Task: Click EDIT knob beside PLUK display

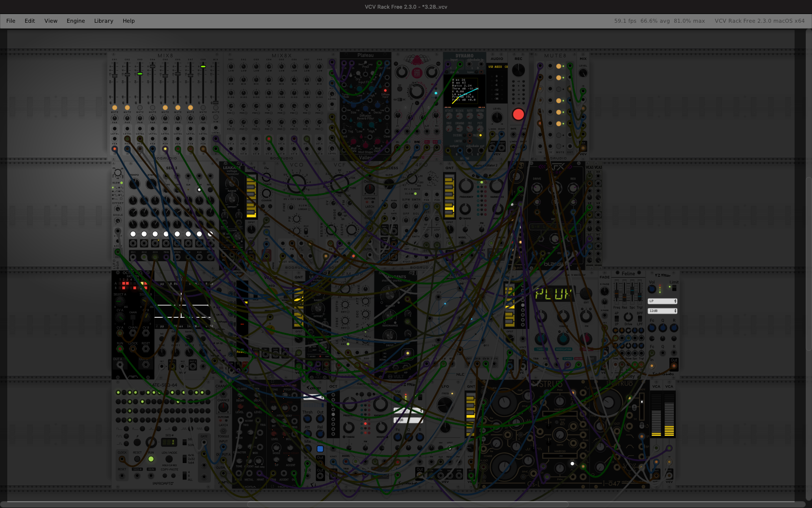Action: pos(585,294)
